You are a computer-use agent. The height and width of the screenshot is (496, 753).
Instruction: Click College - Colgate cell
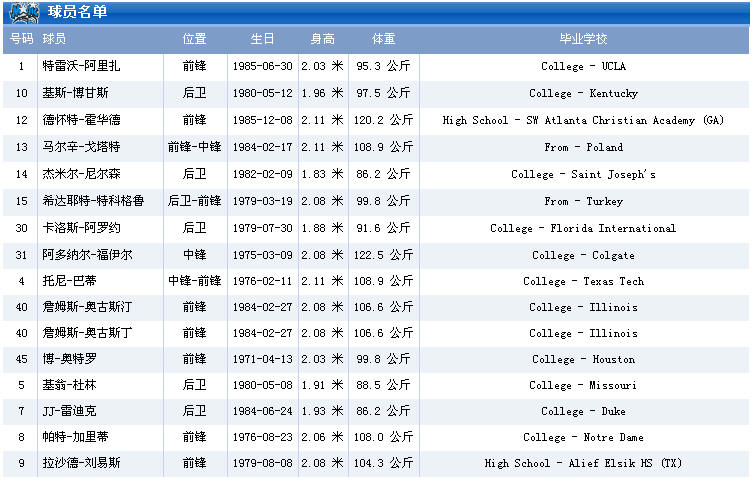point(583,255)
